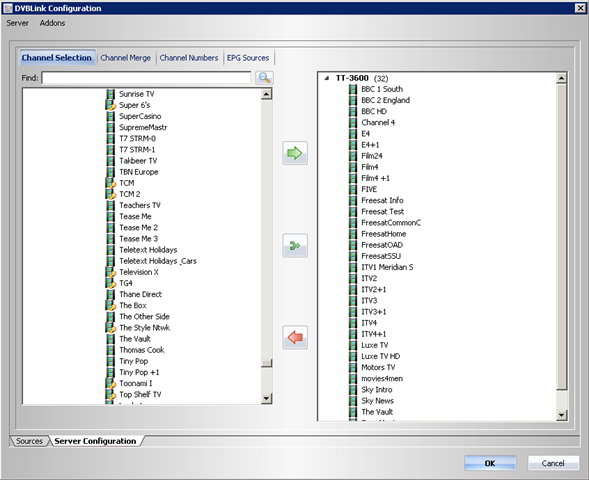Select the Server Configuration bottom tab
Image resolution: width=589 pixels, height=480 pixels.
pyautogui.click(x=95, y=441)
